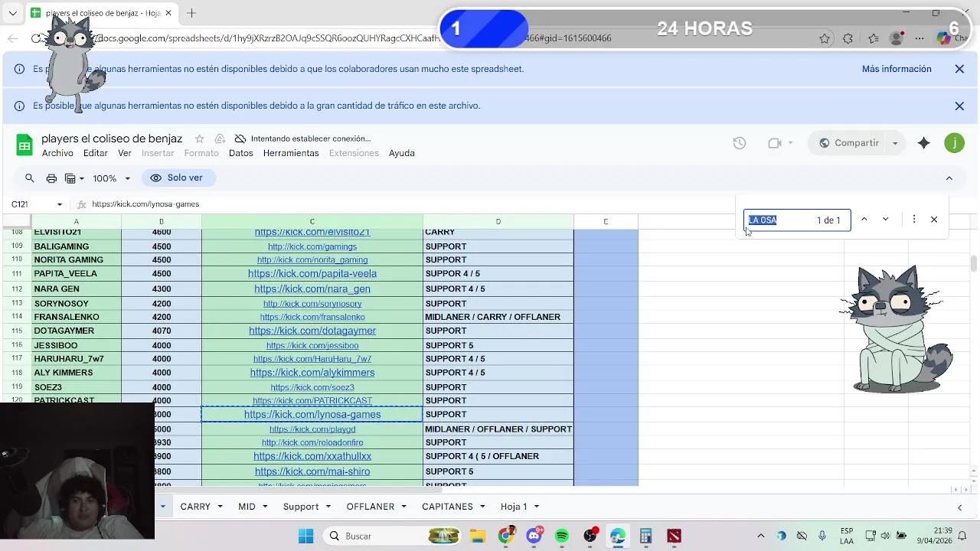The width and height of the screenshot is (980, 551).
Task: Open the kick.com/papita-veela link
Action: (x=312, y=274)
